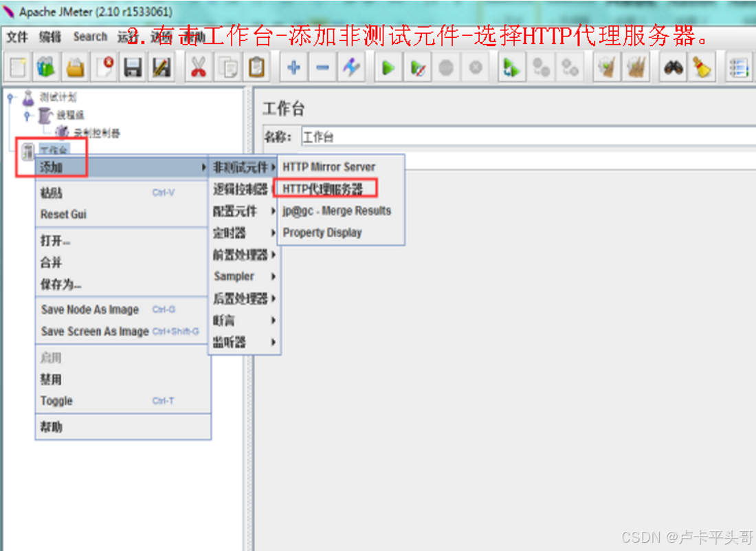Expand the 配置元件 submenu

point(244,211)
